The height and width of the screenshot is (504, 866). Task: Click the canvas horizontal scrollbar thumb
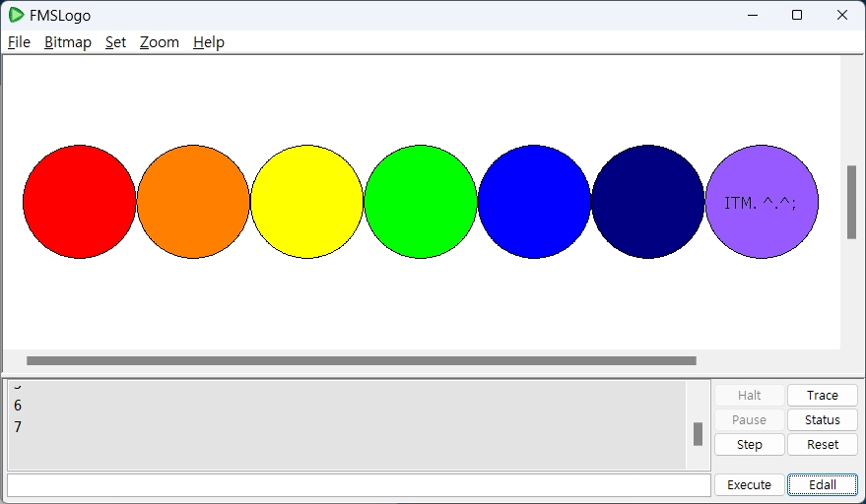(x=362, y=360)
